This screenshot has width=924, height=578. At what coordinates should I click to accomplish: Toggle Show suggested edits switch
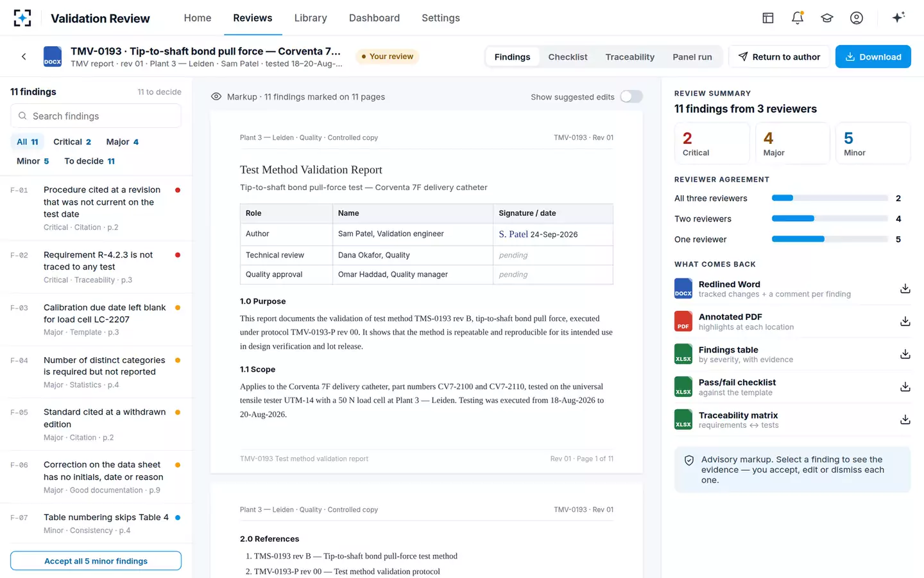631,96
